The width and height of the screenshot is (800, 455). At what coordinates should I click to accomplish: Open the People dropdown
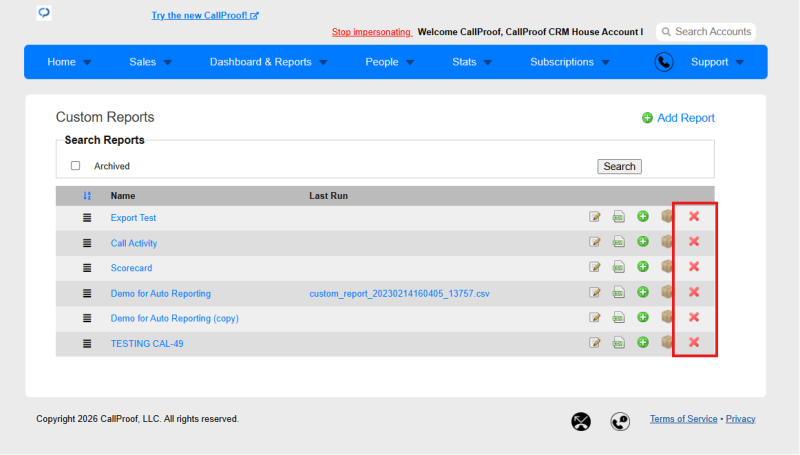pos(390,62)
